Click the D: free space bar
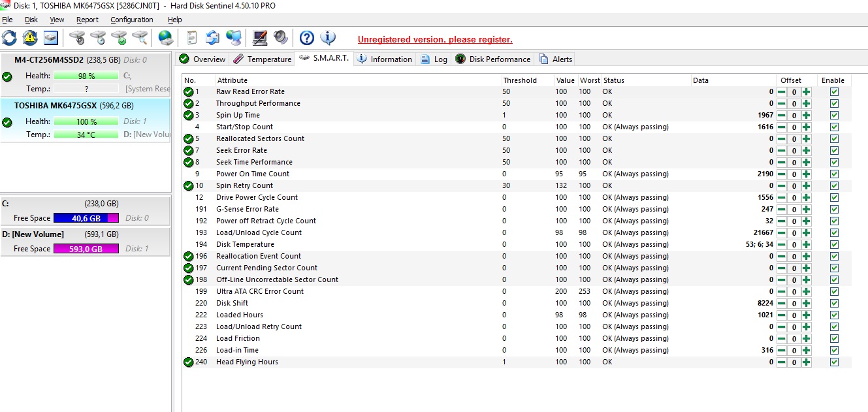Screen dimensions: 868x412 coord(86,249)
